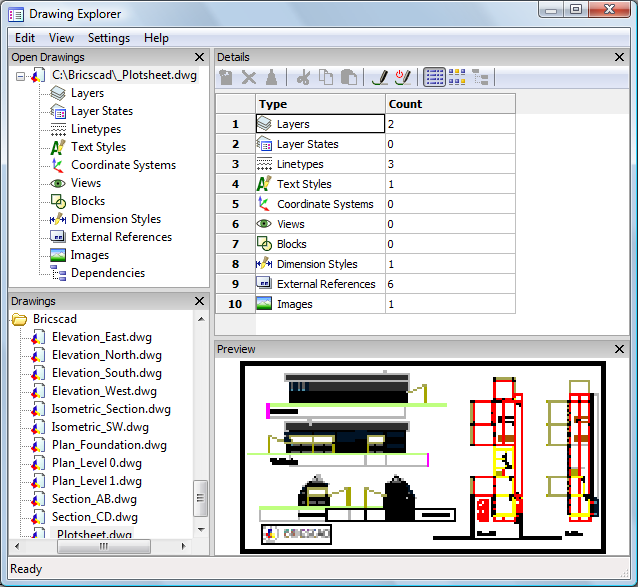Screen dimensions: 638x587
Task: Open Elevation_East.dwg from Drawings list
Action: point(102,337)
